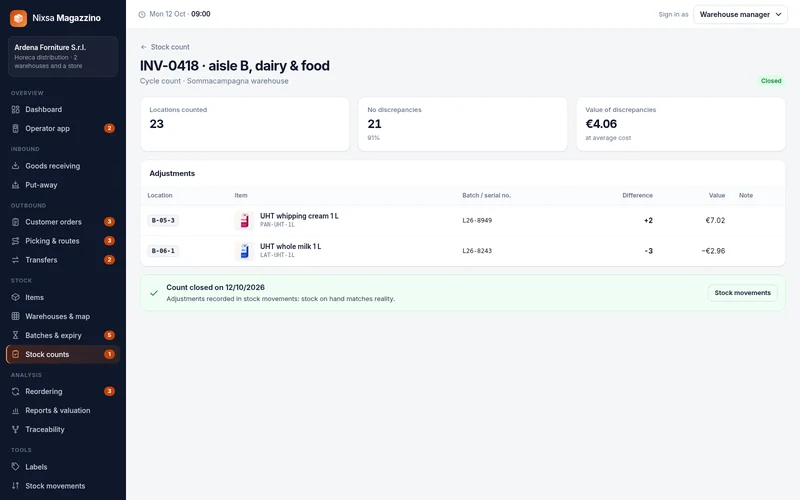Click the Dashboard sidebar icon
This screenshot has width=800, height=500.
coord(15,110)
